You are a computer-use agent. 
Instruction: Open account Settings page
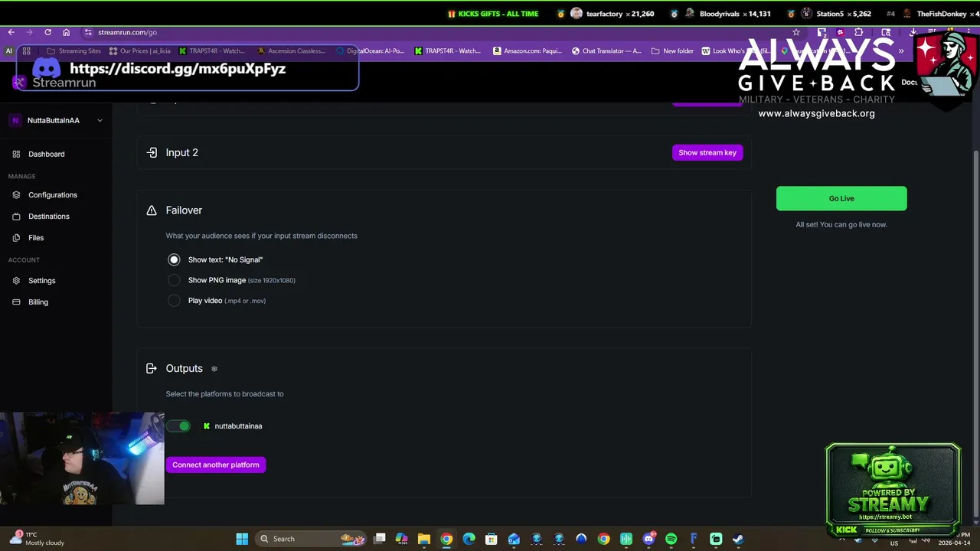[42, 281]
